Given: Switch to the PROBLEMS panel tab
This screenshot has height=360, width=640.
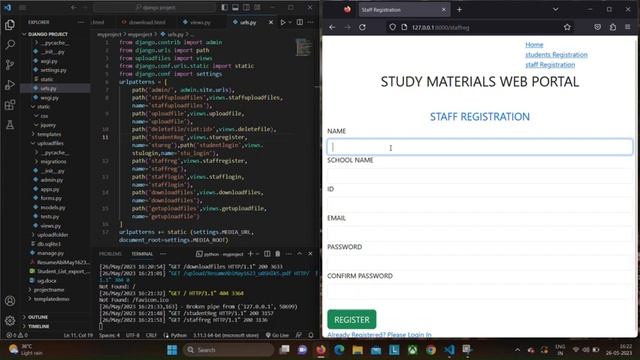Looking at the screenshot, I should click(110, 254).
